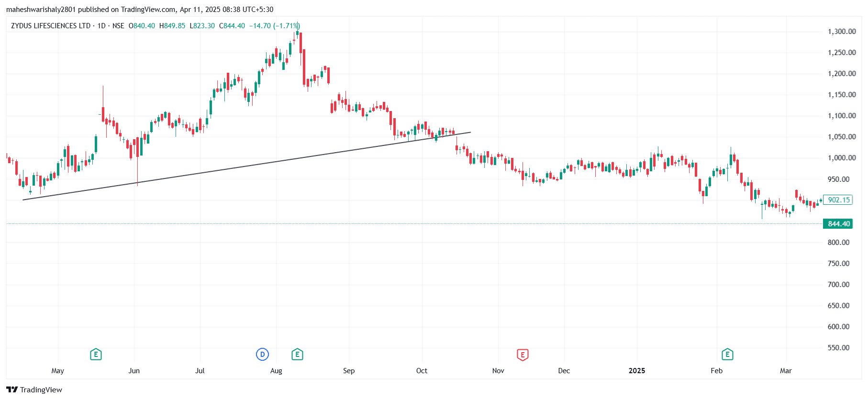The height and width of the screenshot is (400, 868).
Task: Click the Jun label on time axis
Action: pos(134,371)
